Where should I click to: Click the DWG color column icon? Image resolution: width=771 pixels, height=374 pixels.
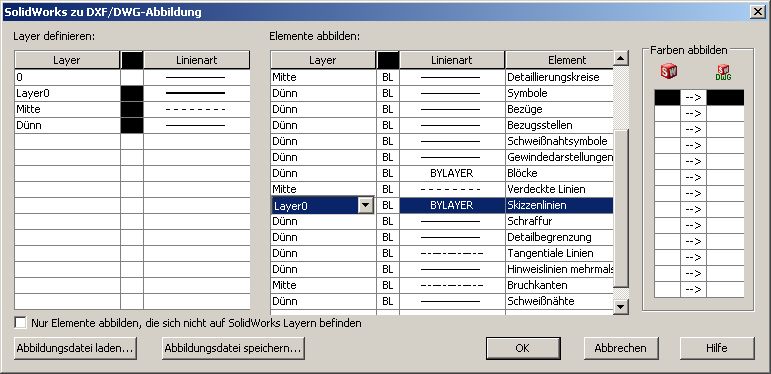click(x=723, y=72)
